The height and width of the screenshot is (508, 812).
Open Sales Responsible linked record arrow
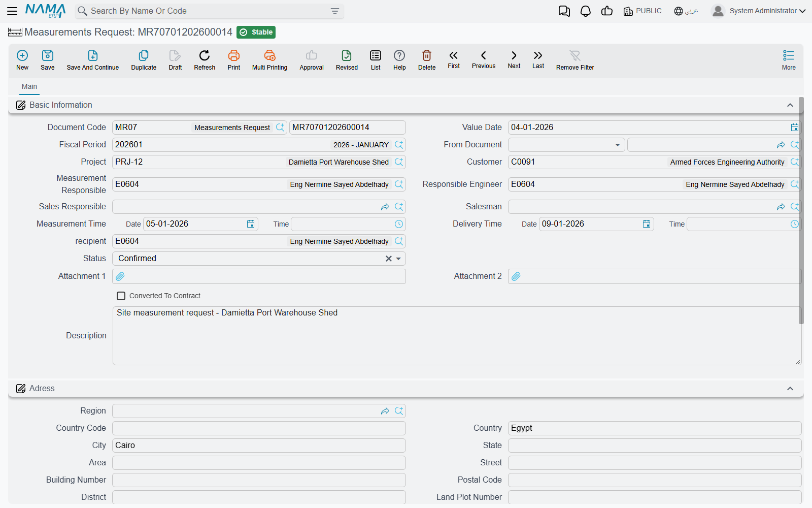point(385,207)
